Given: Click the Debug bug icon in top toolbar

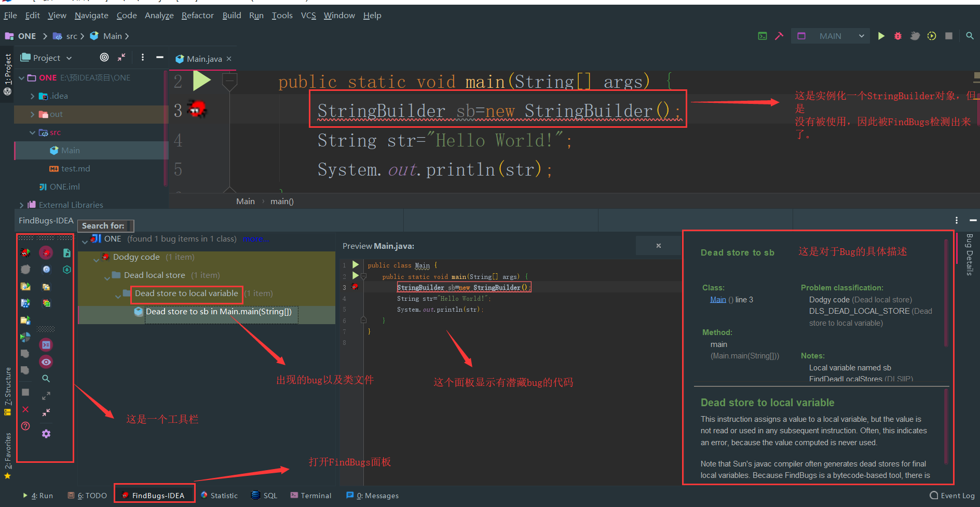Looking at the screenshot, I should [898, 36].
